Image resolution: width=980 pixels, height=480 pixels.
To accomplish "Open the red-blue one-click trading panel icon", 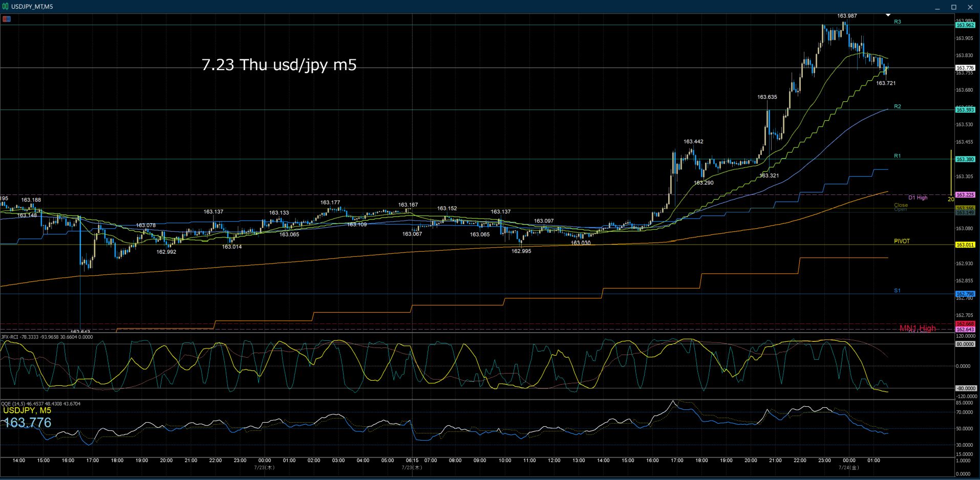I will [x=7, y=19].
